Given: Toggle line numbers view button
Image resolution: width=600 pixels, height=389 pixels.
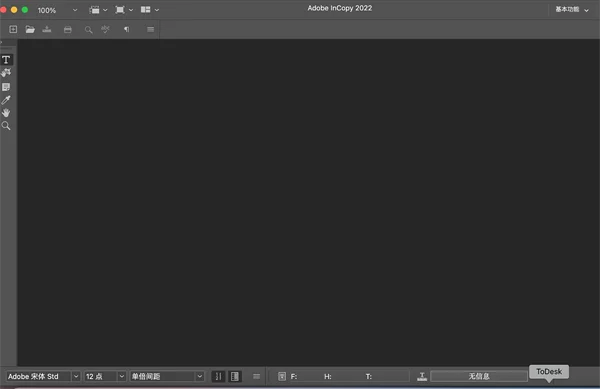Looking at the screenshot, I should pos(218,376).
